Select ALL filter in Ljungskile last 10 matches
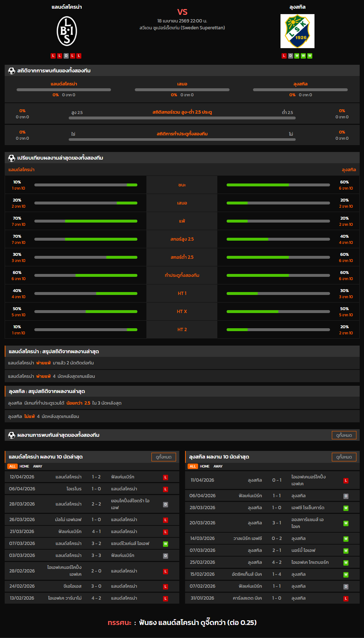The image size is (364, 638). click(x=193, y=466)
